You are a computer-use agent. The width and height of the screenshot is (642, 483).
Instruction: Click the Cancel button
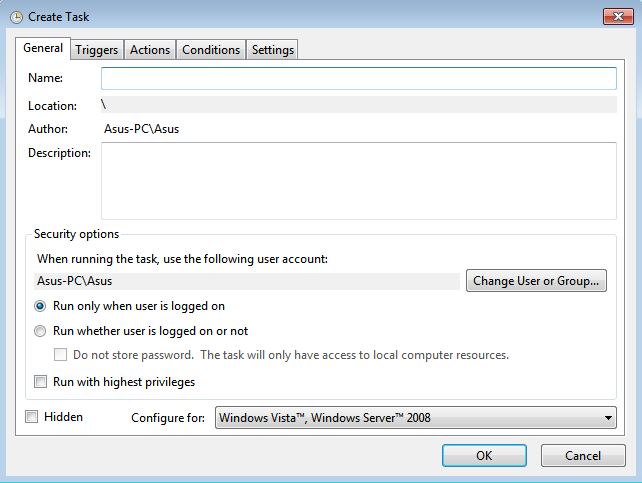coord(583,456)
